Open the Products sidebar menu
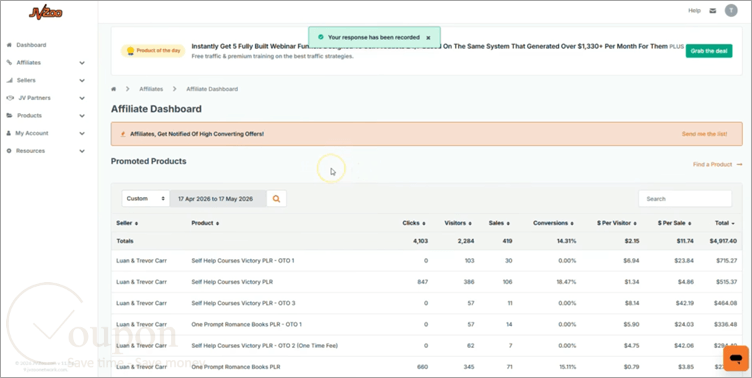 coord(29,116)
